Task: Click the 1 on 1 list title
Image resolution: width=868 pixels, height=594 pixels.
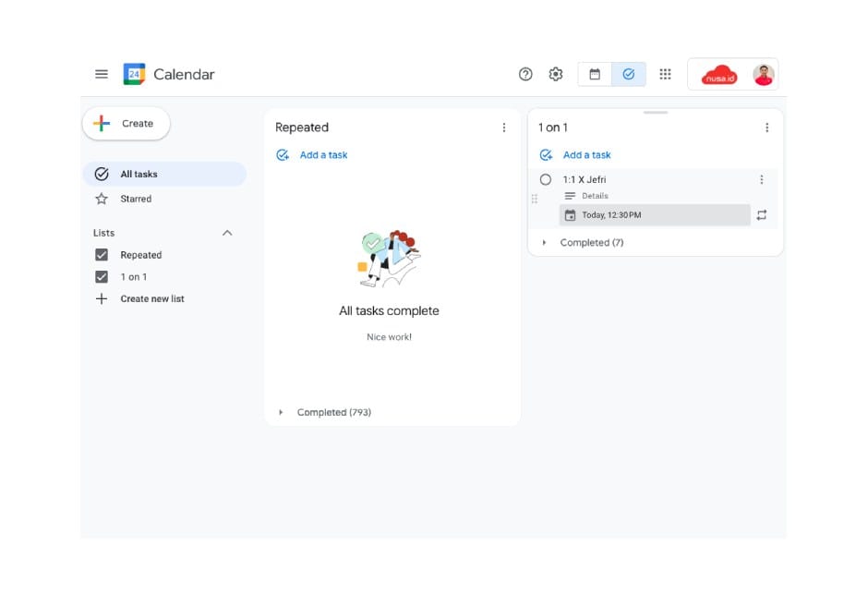Action: point(553,127)
